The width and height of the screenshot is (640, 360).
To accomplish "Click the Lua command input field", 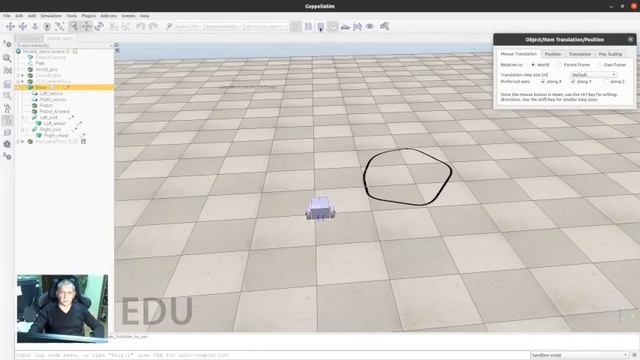I will (x=272, y=355).
